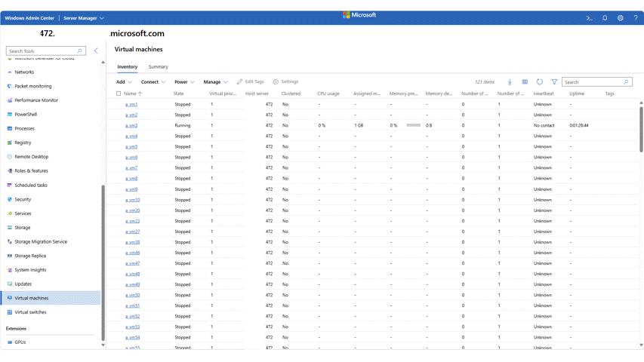Sort by the CPU usage column

328,94
